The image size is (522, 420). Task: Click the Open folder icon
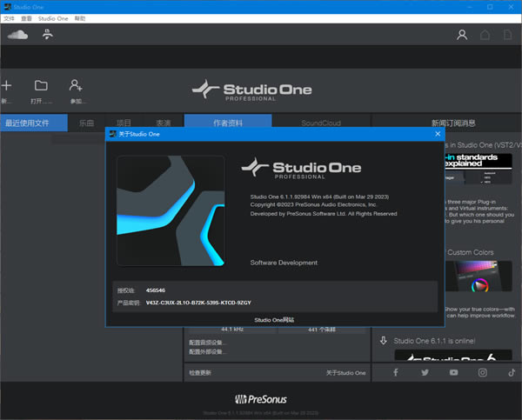click(x=41, y=85)
